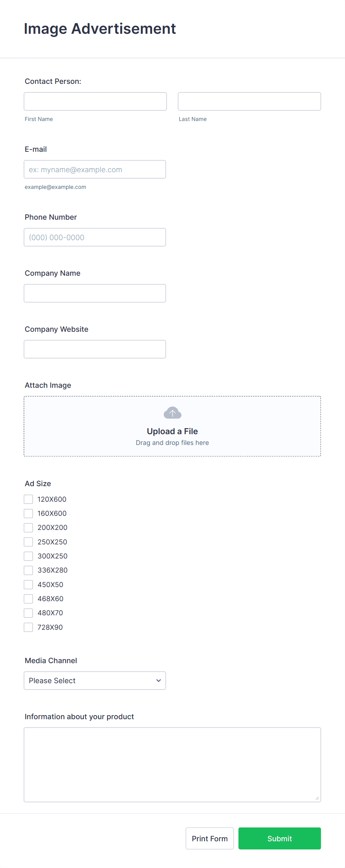The width and height of the screenshot is (345, 868).
Task: Enable the 300X250 ad size
Action: (x=28, y=556)
